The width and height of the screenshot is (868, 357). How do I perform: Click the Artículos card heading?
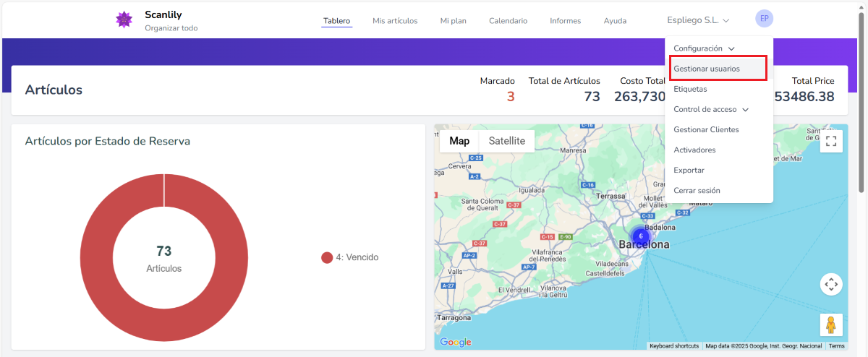pos(54,90)
